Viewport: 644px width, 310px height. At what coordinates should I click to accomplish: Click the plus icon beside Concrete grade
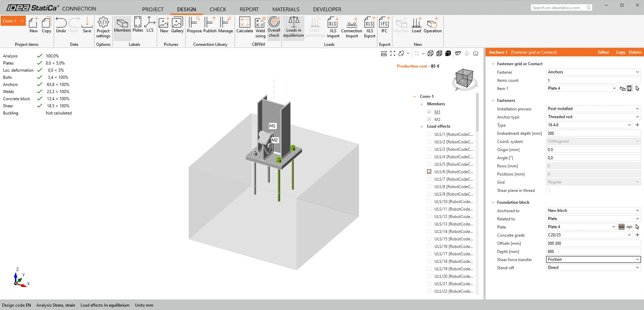coord(637,235)
